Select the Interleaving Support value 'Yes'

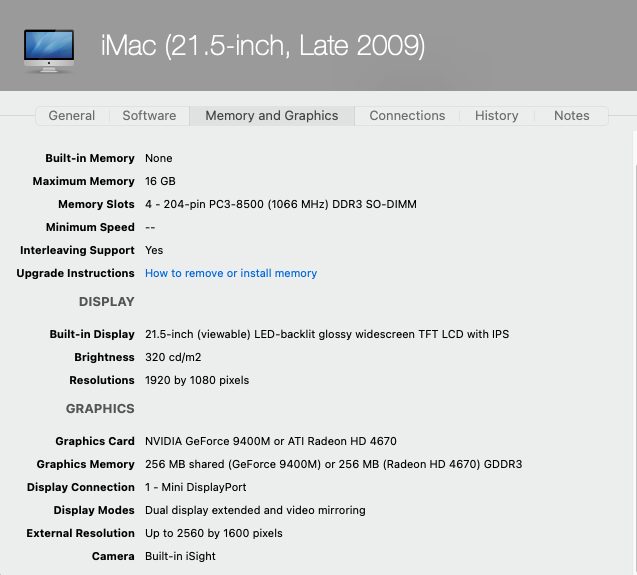[x=154, y=250]
